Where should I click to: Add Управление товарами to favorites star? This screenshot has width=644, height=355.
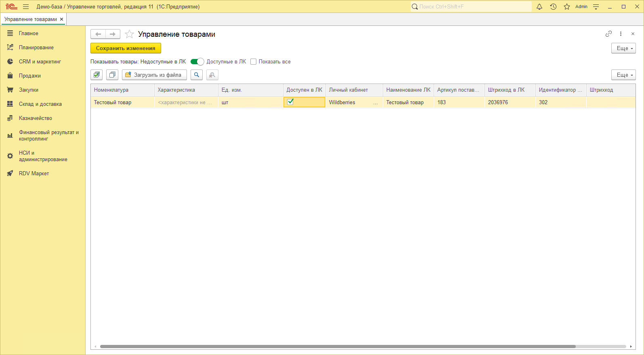129,34
